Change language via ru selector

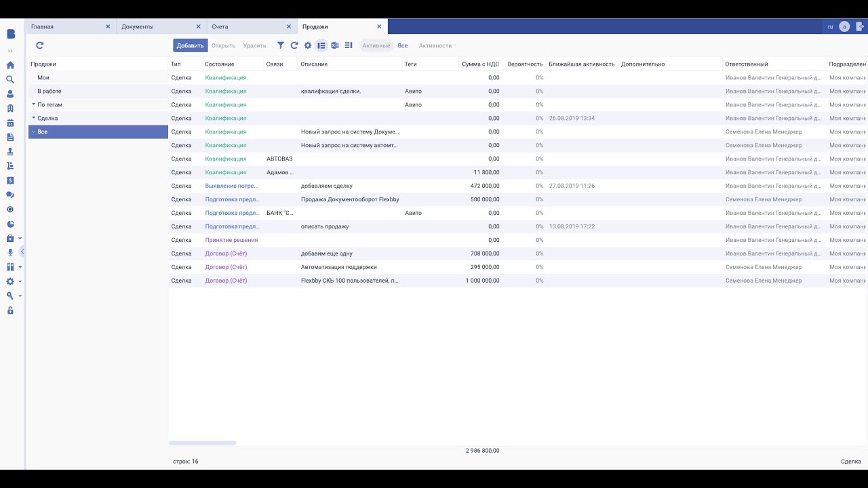[x=830, y=26]
